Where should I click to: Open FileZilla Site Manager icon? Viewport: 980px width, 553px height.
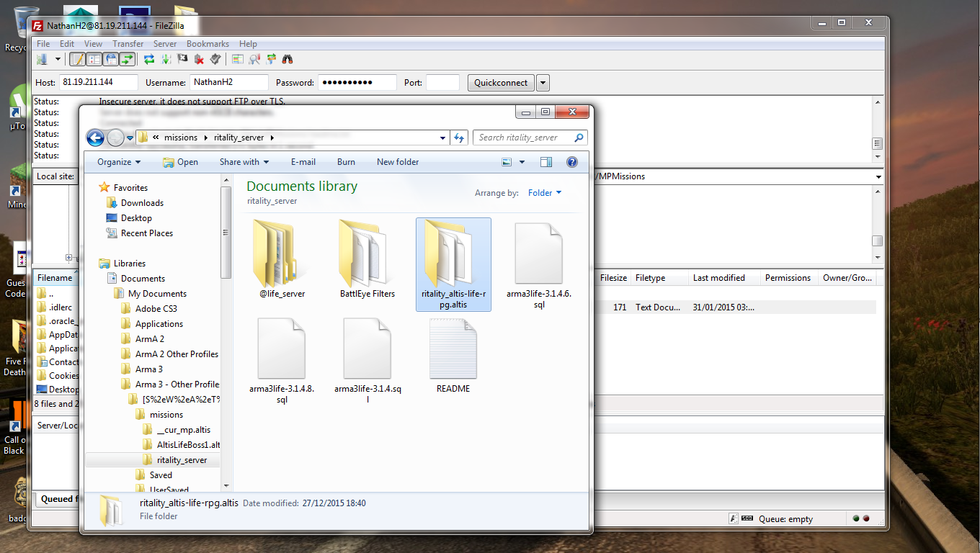pos(41,59)
